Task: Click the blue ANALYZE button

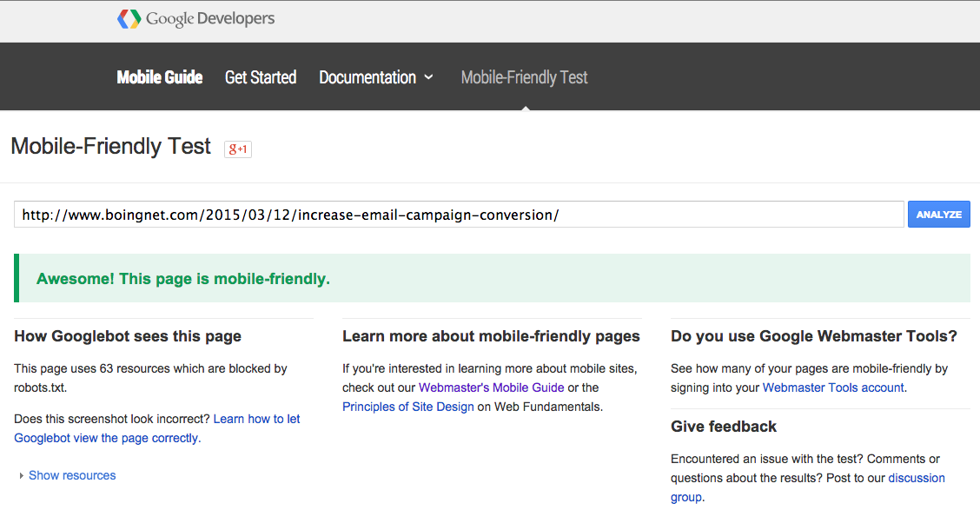Action: click(x=939, y=215)
